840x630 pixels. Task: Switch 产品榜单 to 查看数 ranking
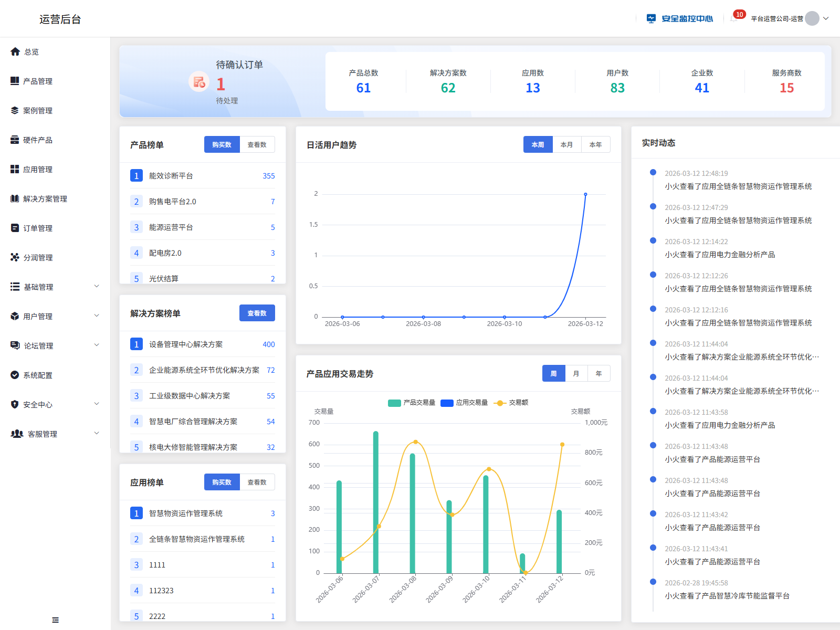258,144
